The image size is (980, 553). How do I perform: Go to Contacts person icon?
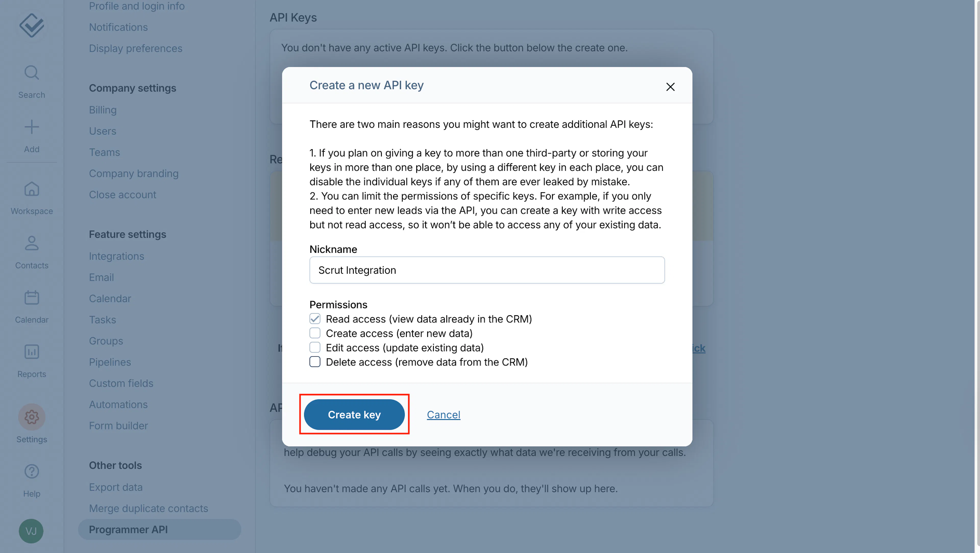point(32,243)
